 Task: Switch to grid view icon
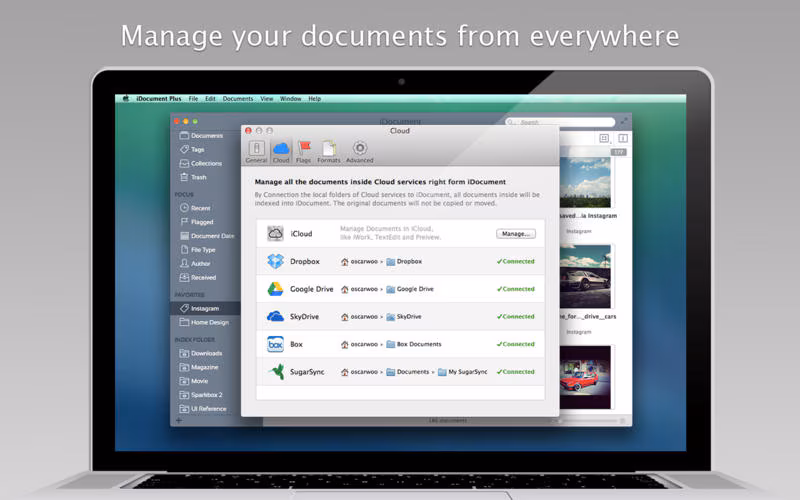coord(604,138)
